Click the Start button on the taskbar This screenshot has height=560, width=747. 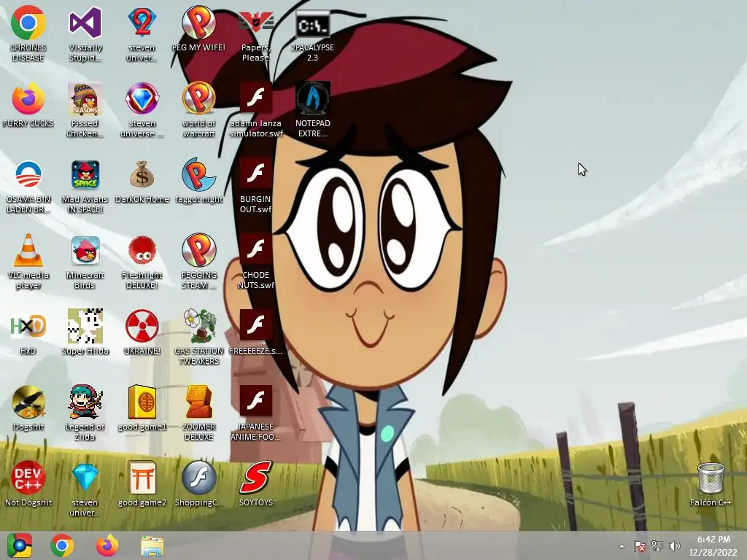[x=19, y=545]
